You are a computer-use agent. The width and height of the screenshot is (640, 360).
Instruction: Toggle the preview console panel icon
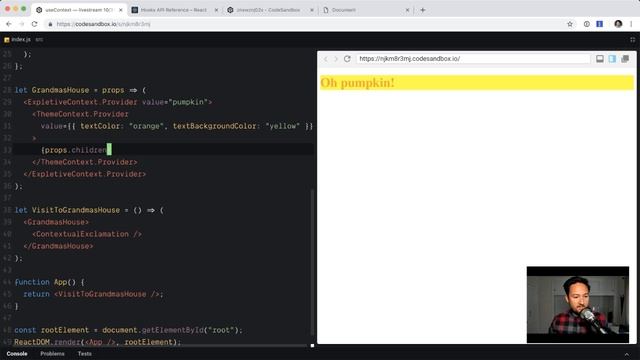click(600, 59)
